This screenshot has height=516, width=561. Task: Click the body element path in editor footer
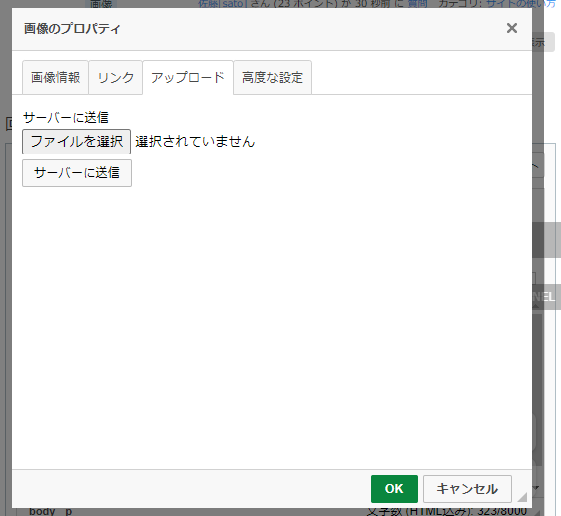42,511
